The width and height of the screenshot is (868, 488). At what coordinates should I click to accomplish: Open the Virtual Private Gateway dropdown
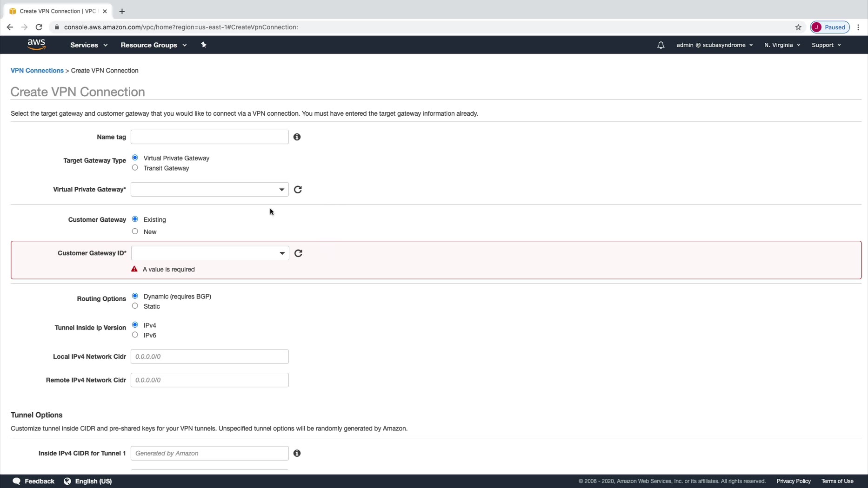click(x=209, y=190)
